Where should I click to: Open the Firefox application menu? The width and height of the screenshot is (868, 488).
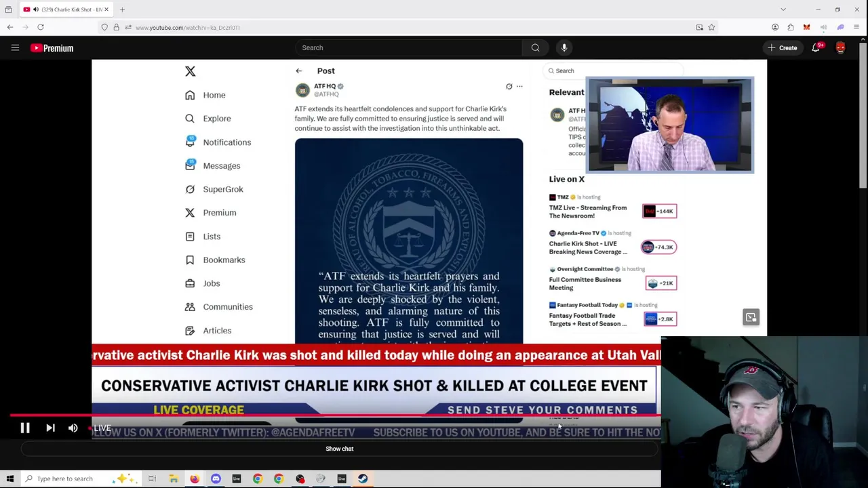click(x=856, y=27)
